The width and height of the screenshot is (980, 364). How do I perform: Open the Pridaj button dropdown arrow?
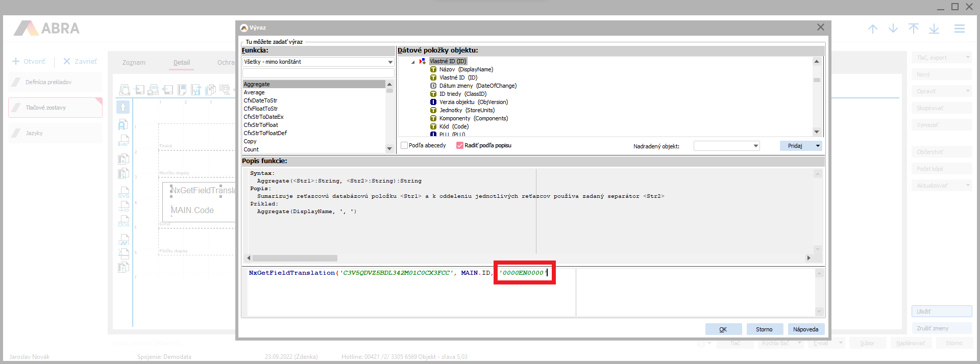818,146
